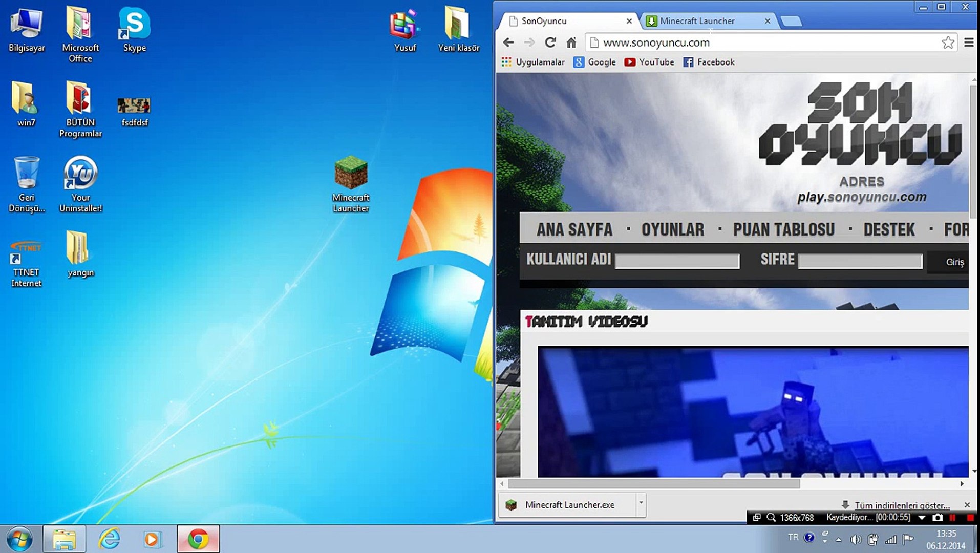The width and height of the screenshot is (980, 553).
Task: Open the ANA SAYFA menu item
Action: [574, 230]
